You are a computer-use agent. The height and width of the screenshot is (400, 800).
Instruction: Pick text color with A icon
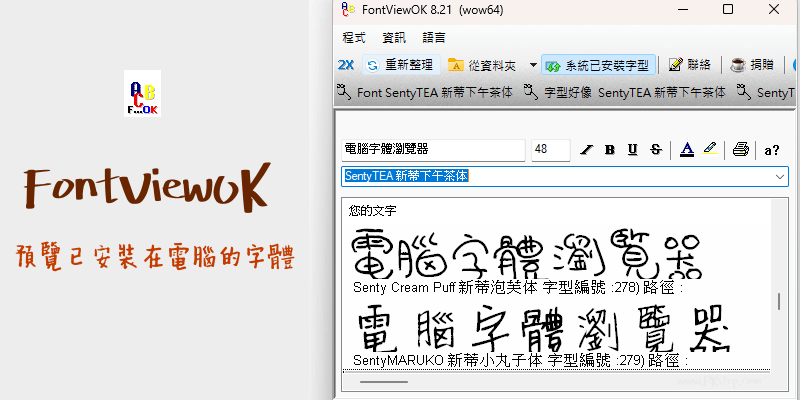[x=687, y=149]
